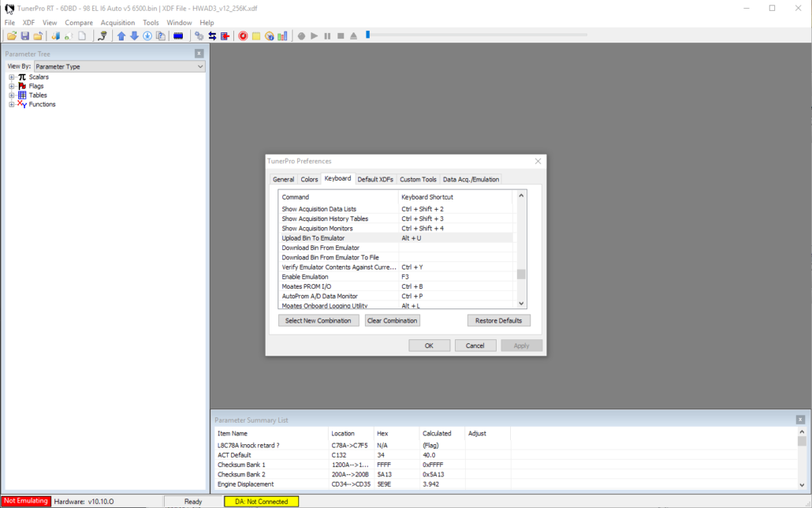Select the Show Acquisition Monitors command row
This screenshot has height=508, width=812.
[x=396, y=229]
